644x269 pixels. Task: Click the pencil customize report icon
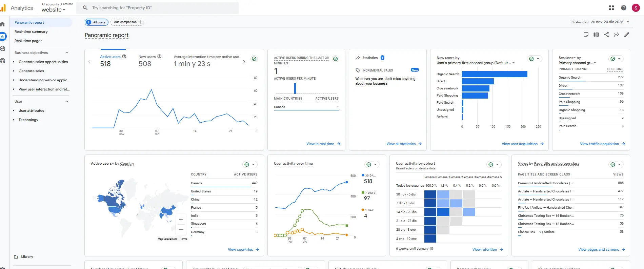pyautogui.click(x=627, y=35)
